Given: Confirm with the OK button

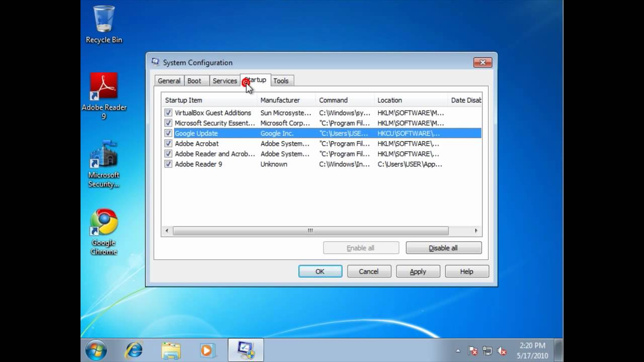Looking at the screenshot, I should (320, 271).
